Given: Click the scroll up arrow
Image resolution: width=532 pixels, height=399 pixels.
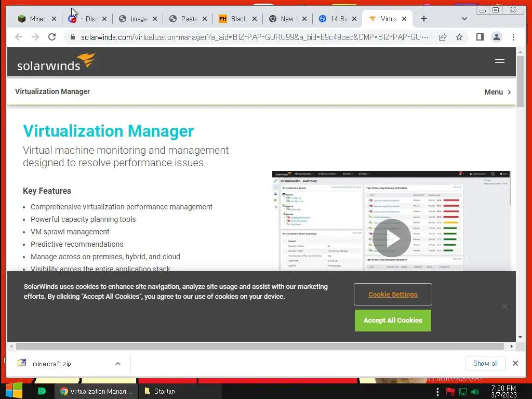Looking at the screenshot, I should 520,52.
